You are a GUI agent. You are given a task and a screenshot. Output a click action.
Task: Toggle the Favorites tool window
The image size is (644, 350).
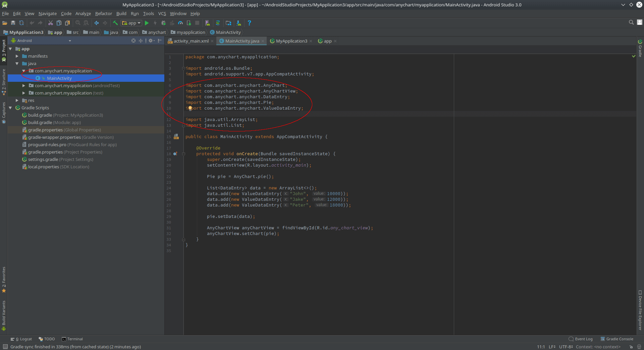click(x=4, y=280)
